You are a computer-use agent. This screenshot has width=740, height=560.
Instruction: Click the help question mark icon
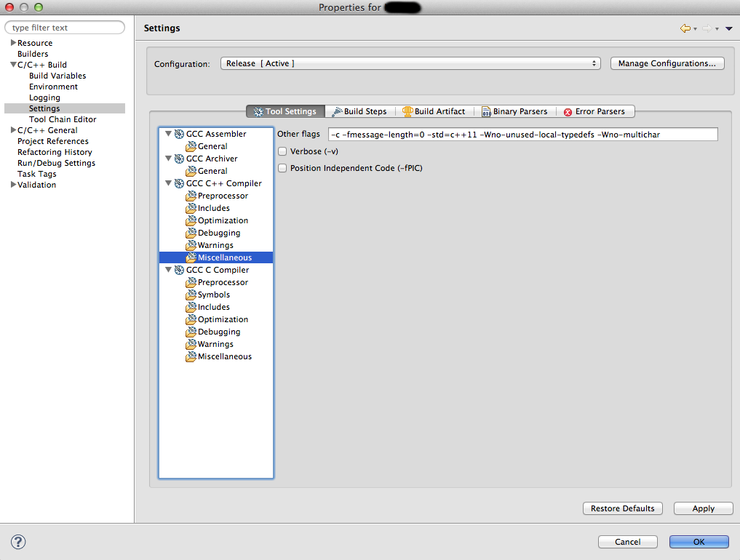[x=19, y=542]
